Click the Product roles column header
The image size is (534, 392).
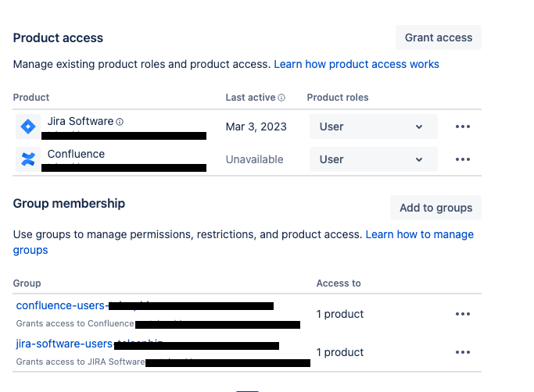(338, 98)
